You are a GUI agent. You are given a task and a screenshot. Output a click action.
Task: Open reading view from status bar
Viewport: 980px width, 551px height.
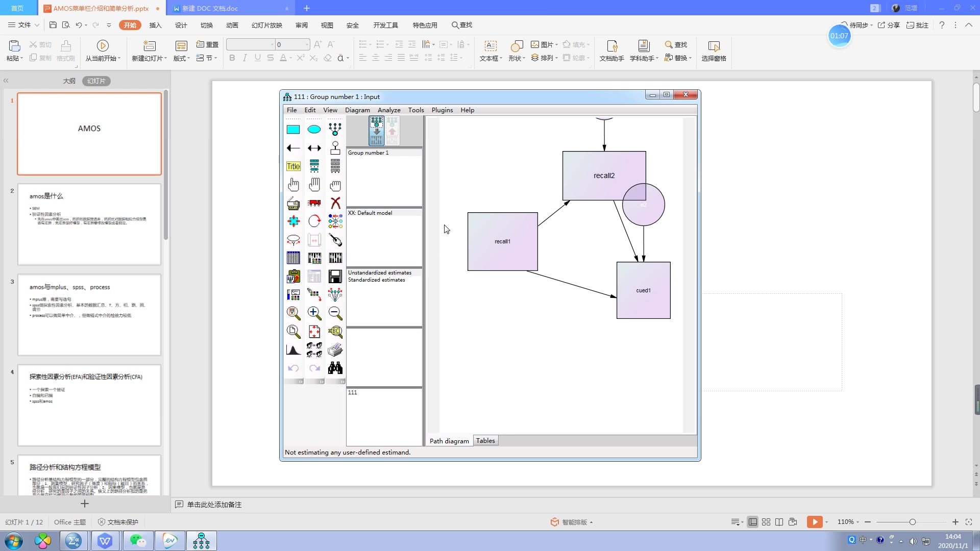point(779,522)
